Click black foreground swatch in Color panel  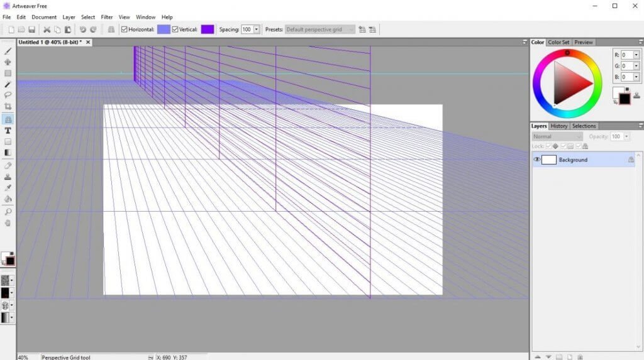625,99
